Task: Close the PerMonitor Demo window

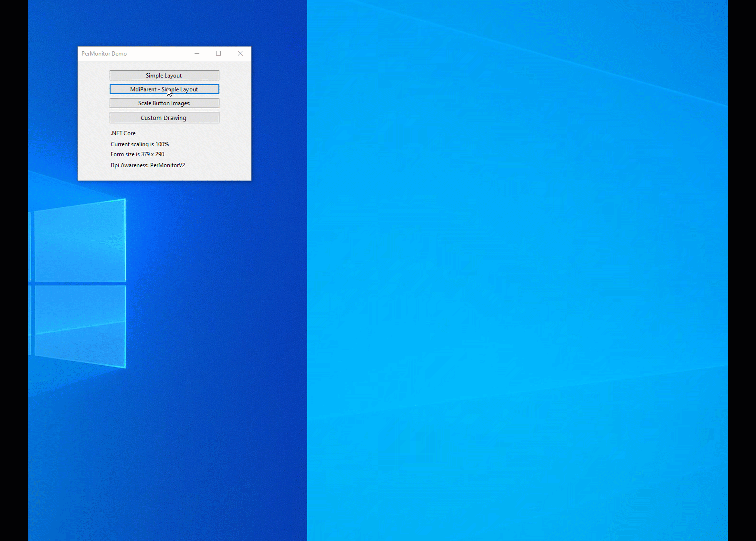Action: (240, 54)
